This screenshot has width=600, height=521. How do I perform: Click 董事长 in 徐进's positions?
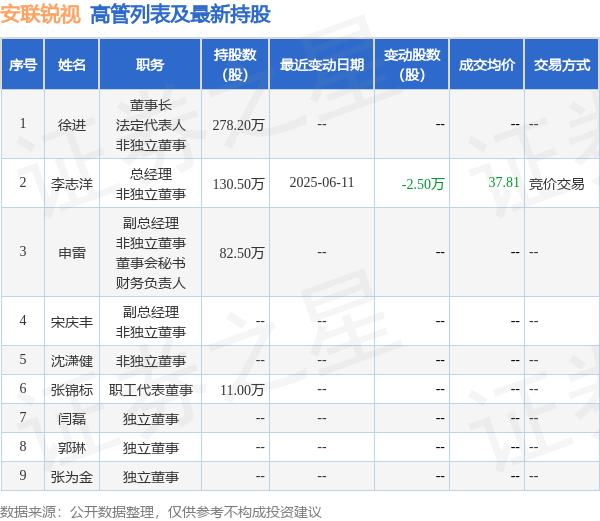150,105
